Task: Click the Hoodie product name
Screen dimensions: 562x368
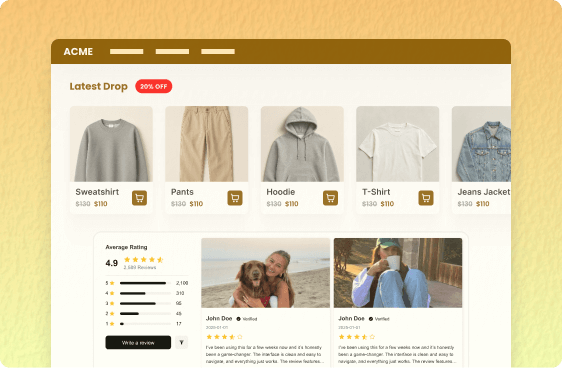Action: (281, 192)
